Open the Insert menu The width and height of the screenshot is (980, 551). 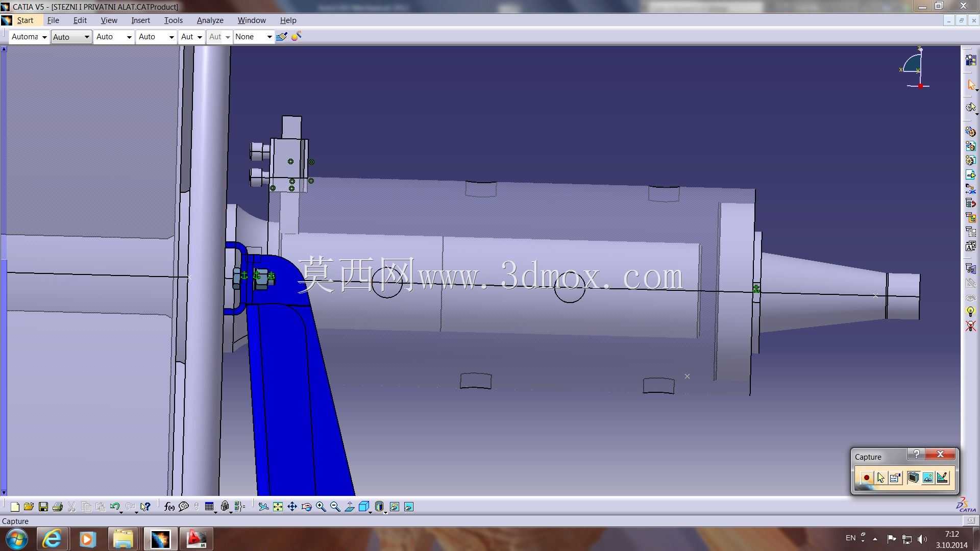coord(140,20)
